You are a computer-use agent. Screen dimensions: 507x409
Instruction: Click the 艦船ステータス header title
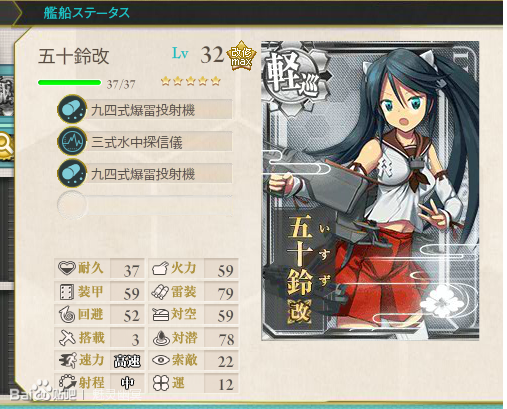click(86, 13)
